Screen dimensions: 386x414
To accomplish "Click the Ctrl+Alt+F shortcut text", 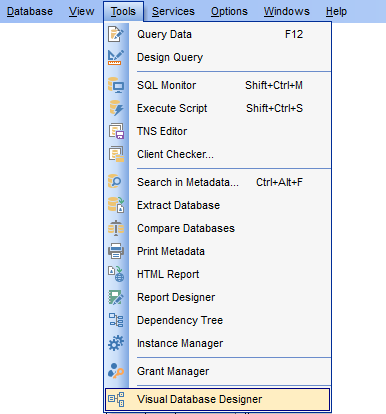I will [279, 182].
